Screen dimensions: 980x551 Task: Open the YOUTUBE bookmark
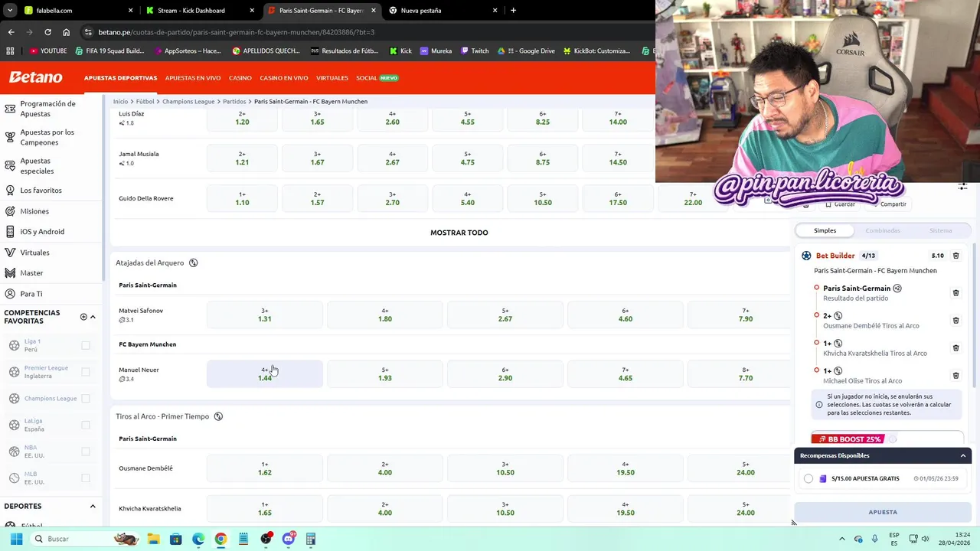click(x=48, y=51)
